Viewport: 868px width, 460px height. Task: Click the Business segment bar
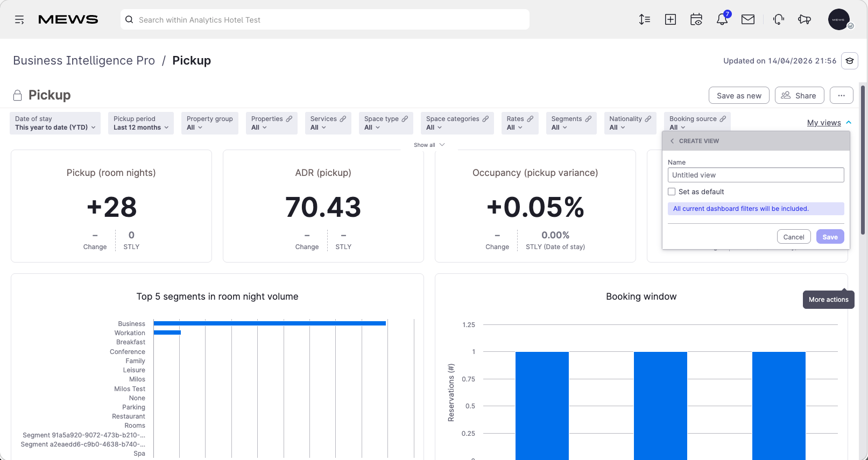point(270,323)
